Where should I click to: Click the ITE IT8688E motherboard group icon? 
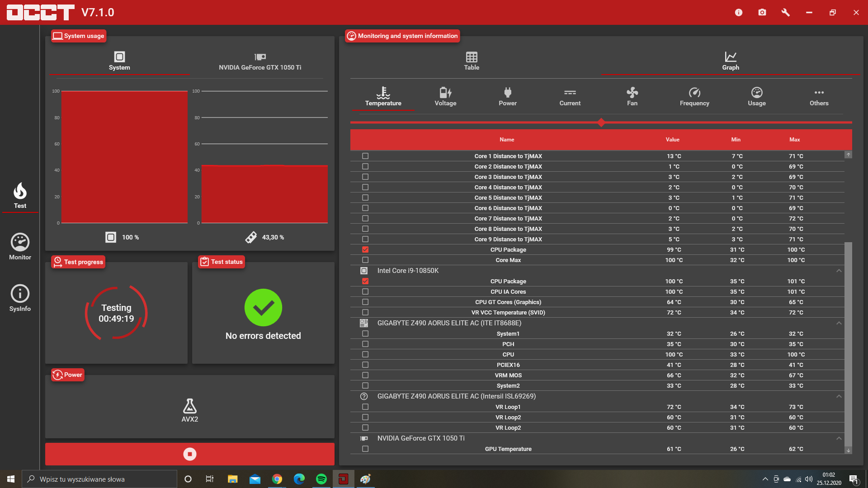coord(364,323)
